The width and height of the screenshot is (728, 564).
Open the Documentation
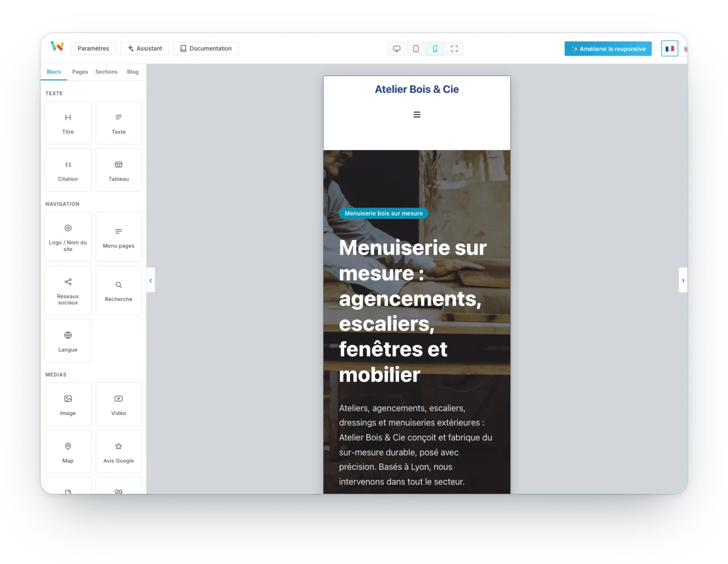[x=206, y=48]
